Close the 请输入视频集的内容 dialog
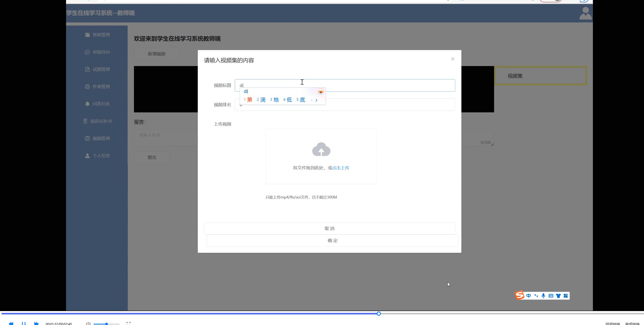 [453, 59]
